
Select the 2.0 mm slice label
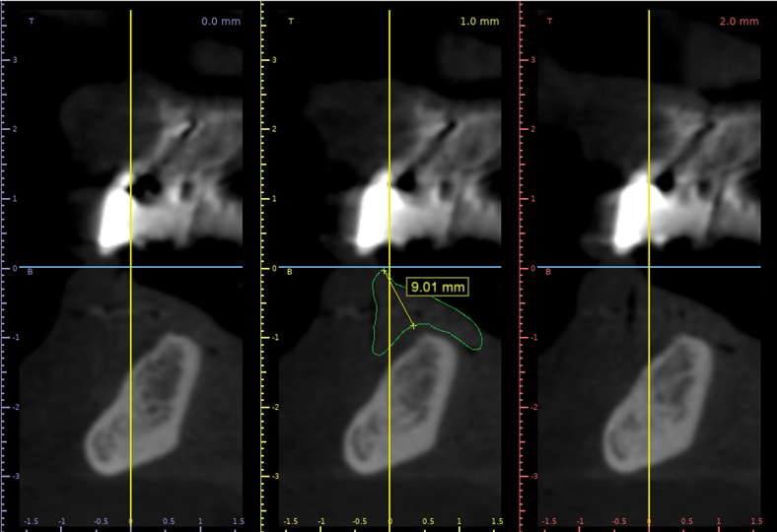(x=740, y=21)
